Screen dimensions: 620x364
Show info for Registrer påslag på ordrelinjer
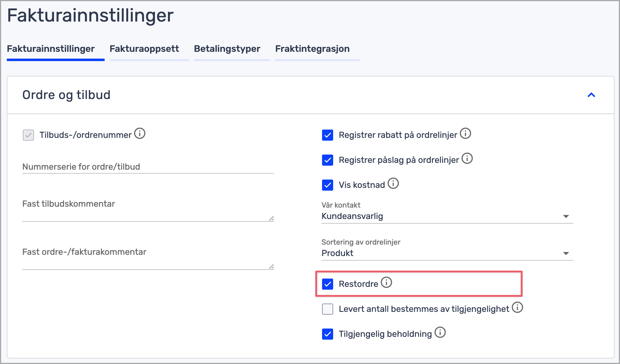(x=467, y=159)
